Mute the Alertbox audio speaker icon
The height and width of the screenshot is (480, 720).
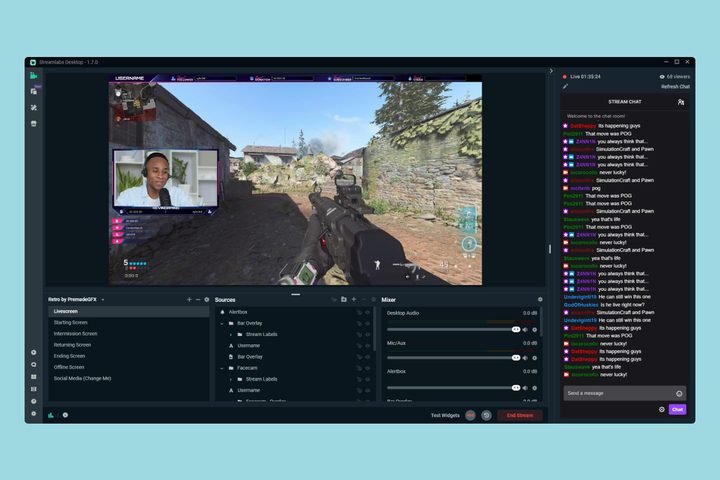click(x=525, y=388)
